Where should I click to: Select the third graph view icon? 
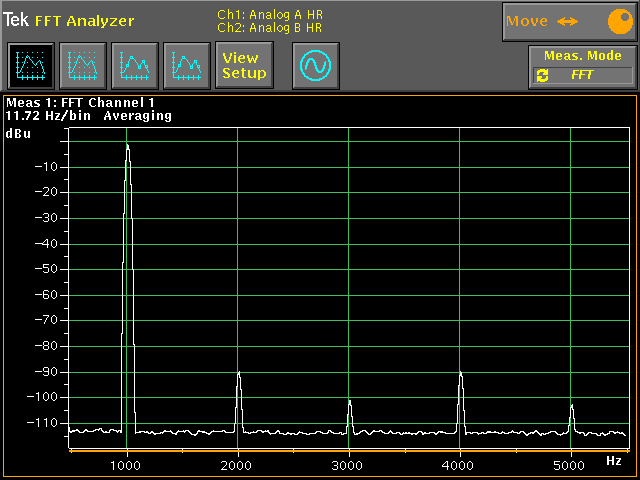134,65
